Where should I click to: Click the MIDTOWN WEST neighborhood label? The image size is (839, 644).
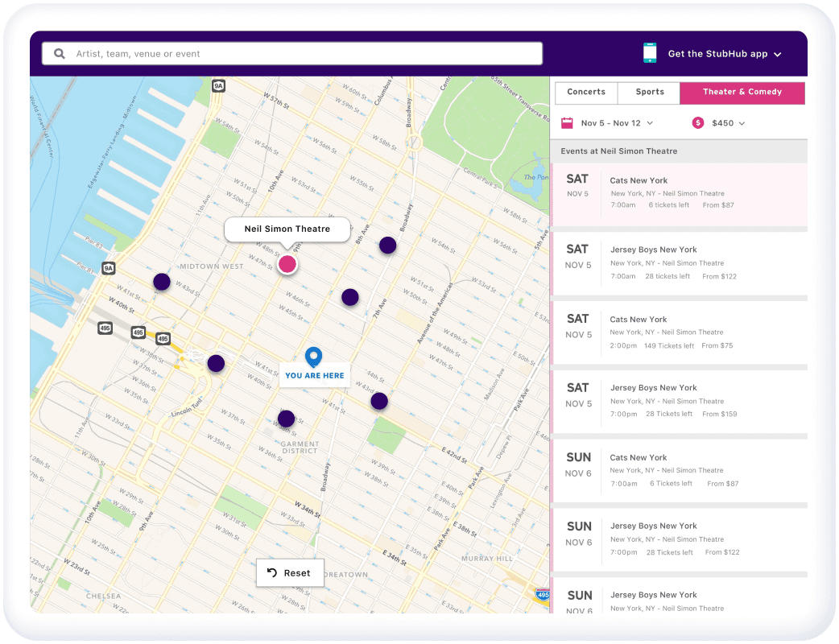tap(211, 266)
